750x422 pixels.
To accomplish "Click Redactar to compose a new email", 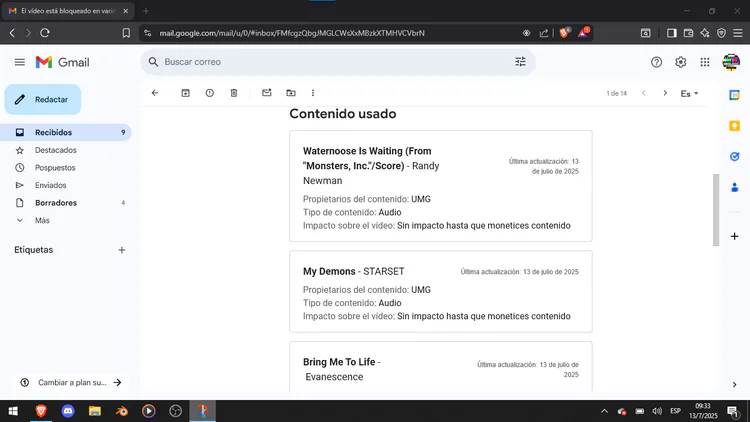I will (x=43, y=100).
